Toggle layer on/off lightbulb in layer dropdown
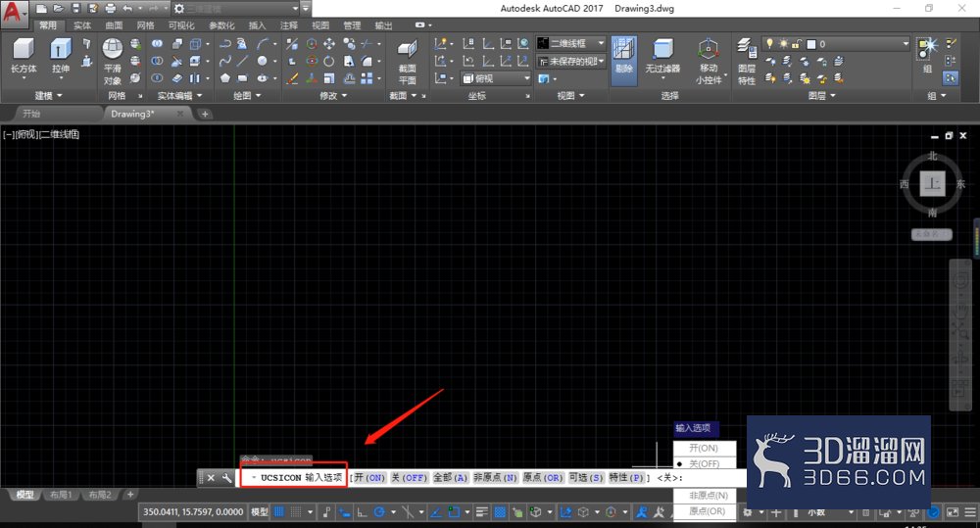The width and height of the screenshot is (980, 528). tap(770, 44)
